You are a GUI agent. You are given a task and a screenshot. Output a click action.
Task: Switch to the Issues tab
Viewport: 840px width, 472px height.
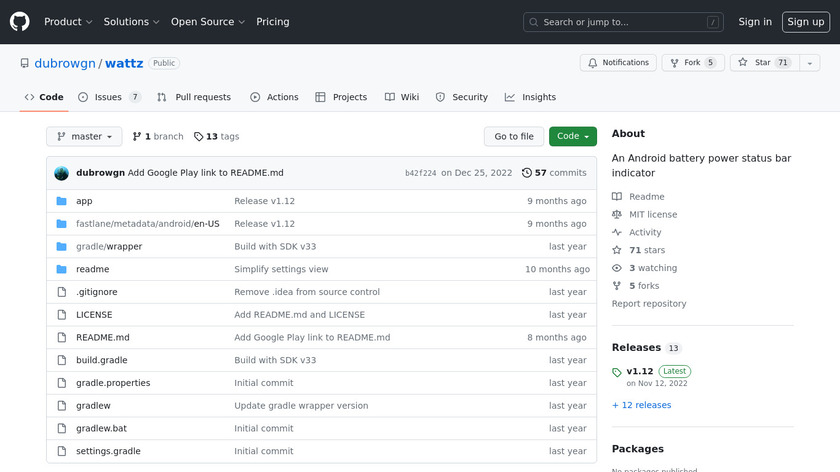pos(110,97)
